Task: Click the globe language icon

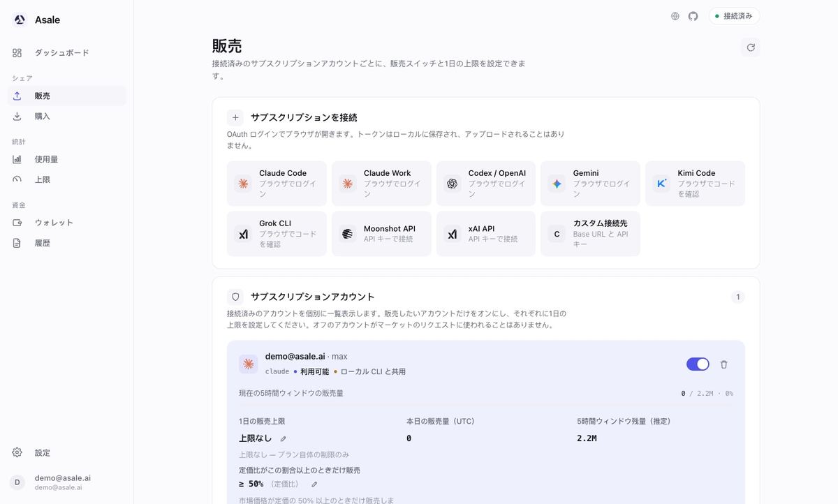Action: pyautogui.click(x=675, y=16)
